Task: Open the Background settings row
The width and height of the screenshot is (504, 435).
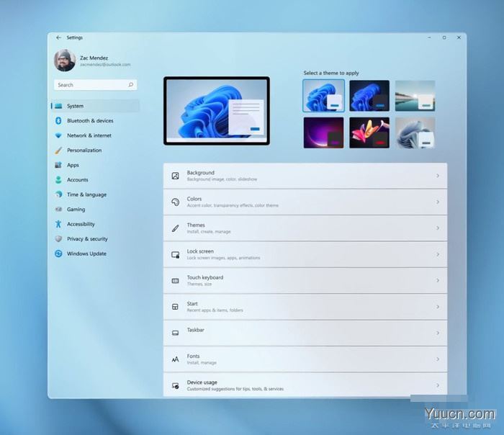Action: tap(305, 176)
